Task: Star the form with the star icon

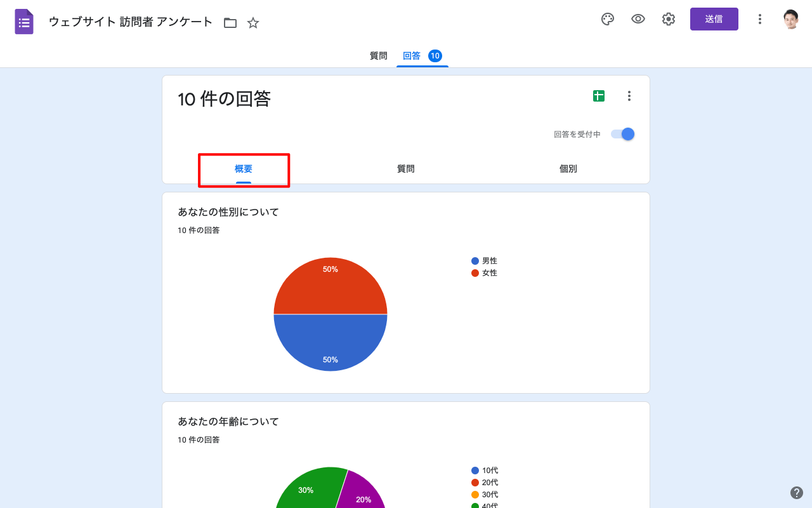Action: [253, 23]
